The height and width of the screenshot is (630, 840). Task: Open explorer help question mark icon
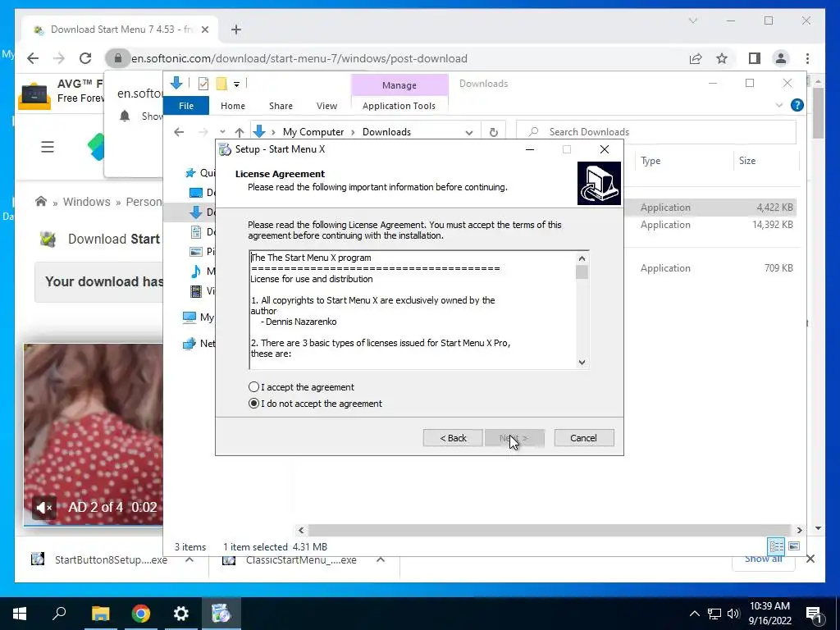point(797,105)
